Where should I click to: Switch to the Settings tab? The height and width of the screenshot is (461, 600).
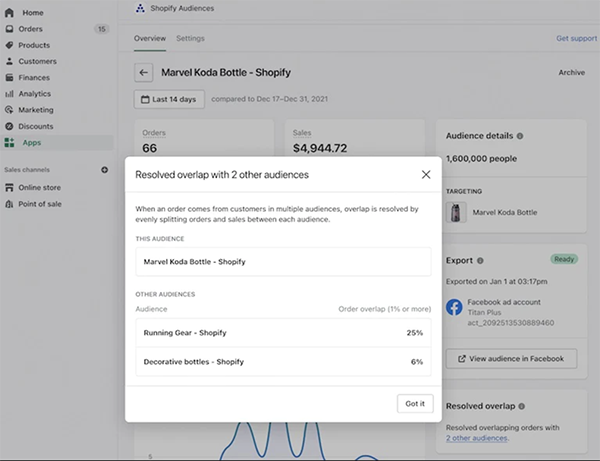coord(190,38)
